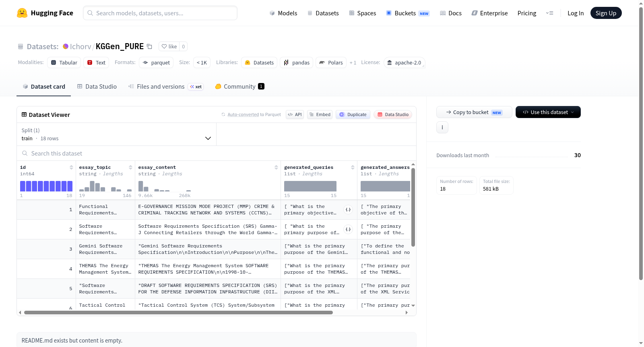Expand row 2 generated_queries JSON braces icon

pos(348,229)
